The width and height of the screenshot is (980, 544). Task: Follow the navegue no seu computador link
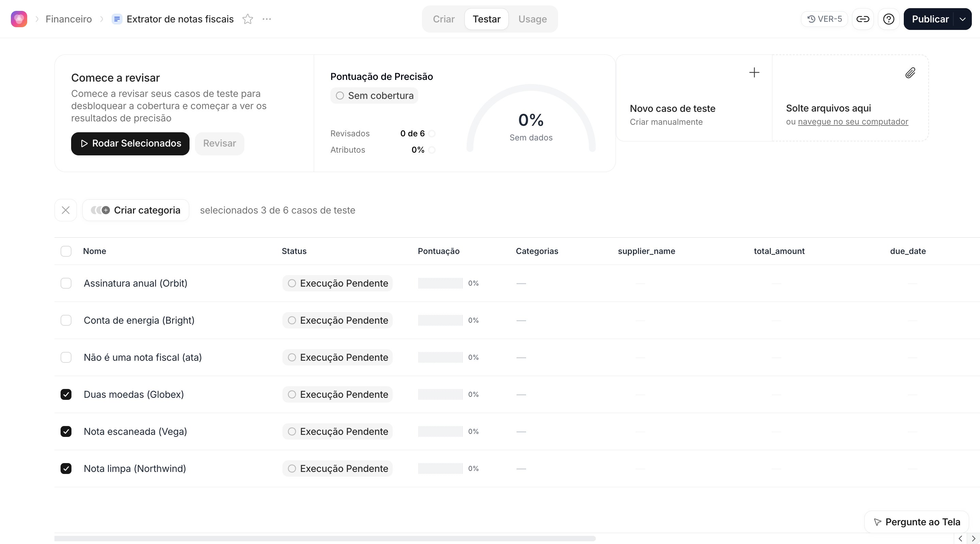point(853,122)
